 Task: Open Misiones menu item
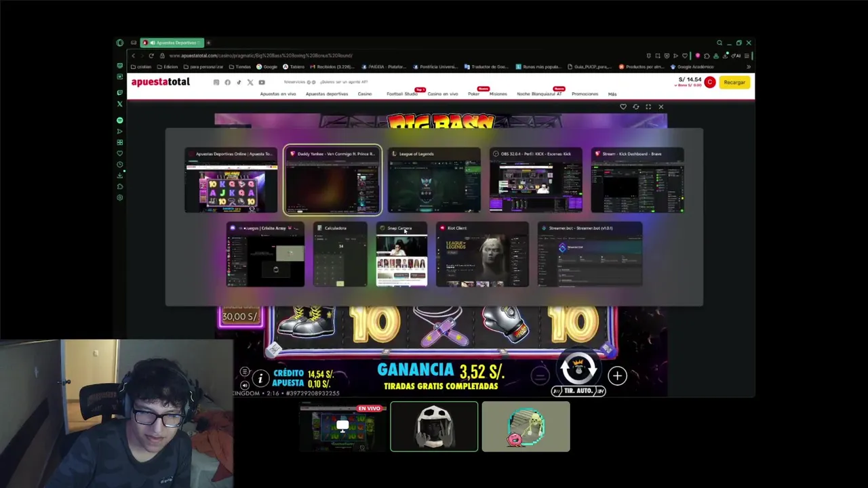click(x=498, y=94)
